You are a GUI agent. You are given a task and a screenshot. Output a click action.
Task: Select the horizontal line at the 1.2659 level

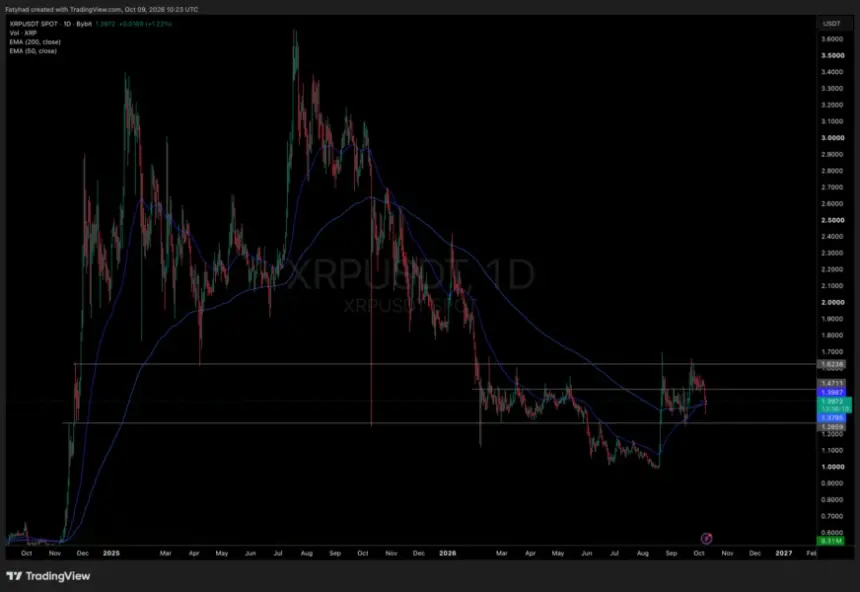pyautogui.click(x=439, y=422)
